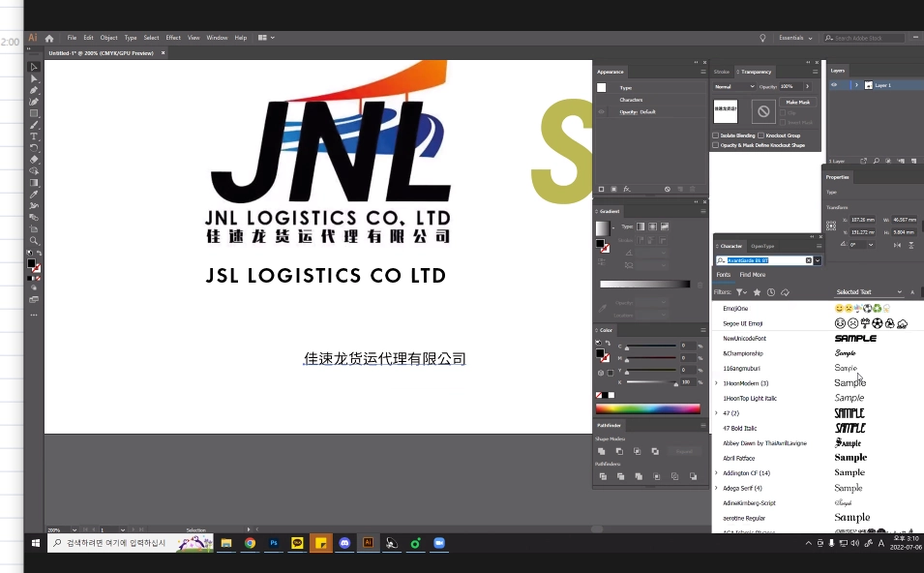
Task: Select radial gradient type icon
Action: pyautogui.click(x=652, y=226)
